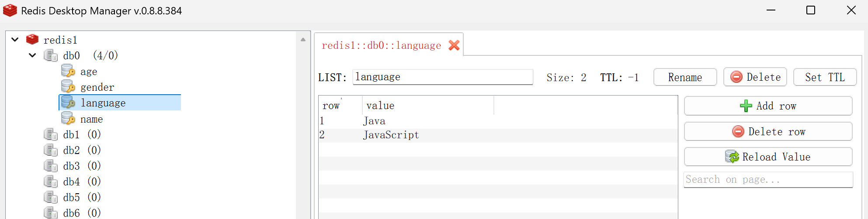Click the key icon beside age
Image resolution: width=868 pixels, height=219 pixels.
click(x=68, y=71)
